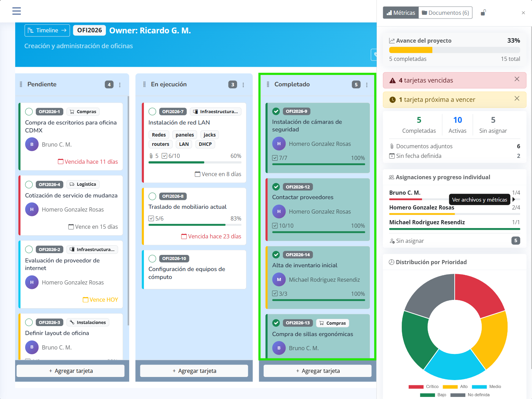Image resolution: width=532 pixels, height=399 pixels.
Task: Click Bruno avatar on OFI2026-1 card
Action: pos(32,144)
